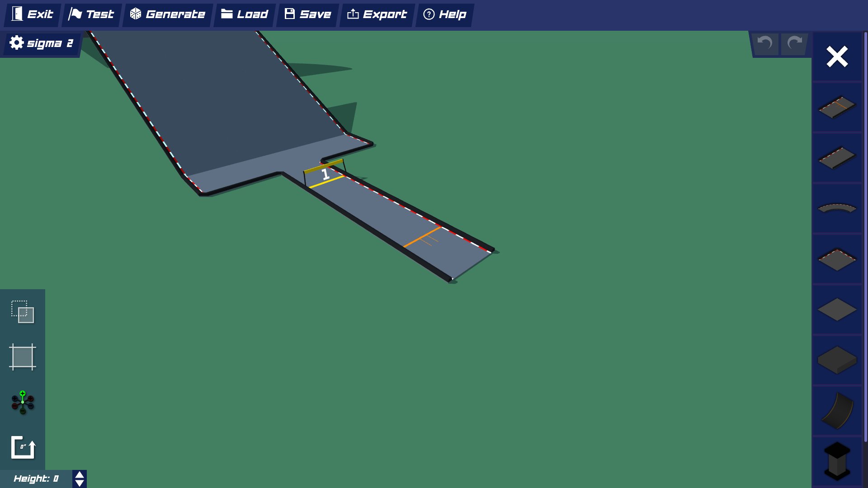Select the thick block piece
The image size is (868, 488).
(837, 360)
